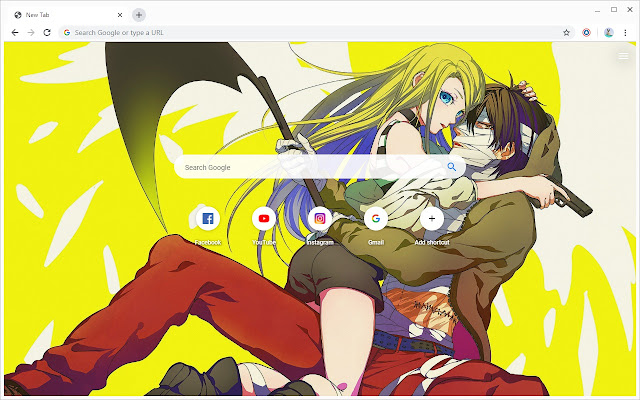Close the New Tab tab
Viewport: 640px width, 400px height.
[x=120, y=15]
